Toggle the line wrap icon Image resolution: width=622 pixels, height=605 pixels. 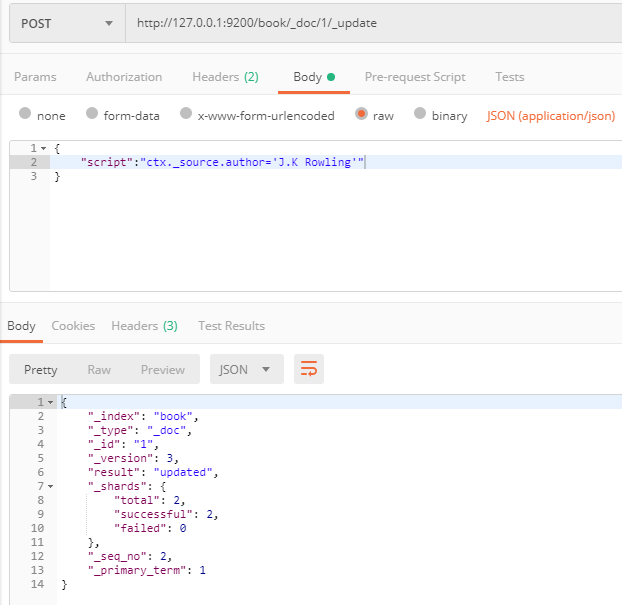(309, 369)
